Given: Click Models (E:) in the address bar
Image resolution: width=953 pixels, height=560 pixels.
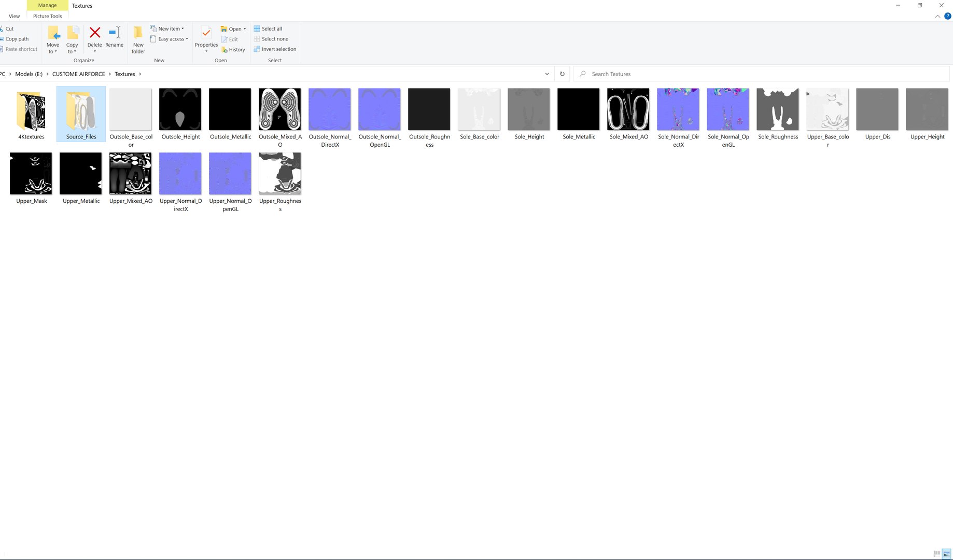Looking at the screenshot, I should pos(29,74).
